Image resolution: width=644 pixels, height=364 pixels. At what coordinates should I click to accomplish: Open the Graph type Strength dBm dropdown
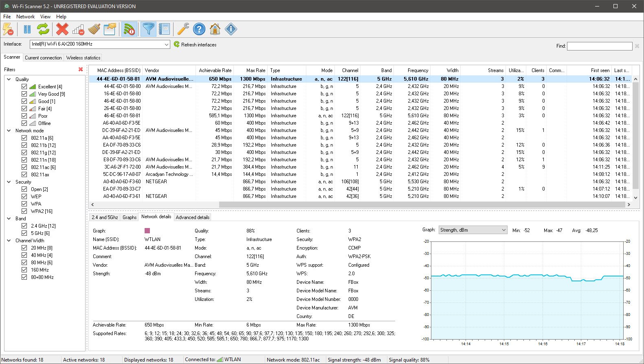pyautogui.click(x=473, y=230)
